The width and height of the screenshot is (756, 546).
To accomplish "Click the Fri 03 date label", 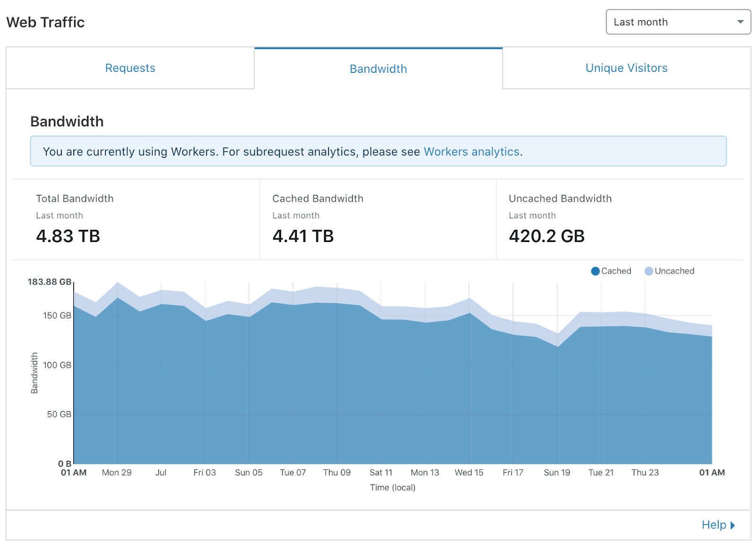I will pos(205,472).
